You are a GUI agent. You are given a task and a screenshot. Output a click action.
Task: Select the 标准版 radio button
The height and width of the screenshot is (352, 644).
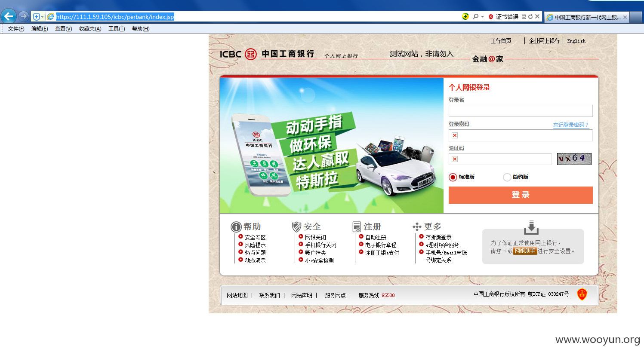453,177
